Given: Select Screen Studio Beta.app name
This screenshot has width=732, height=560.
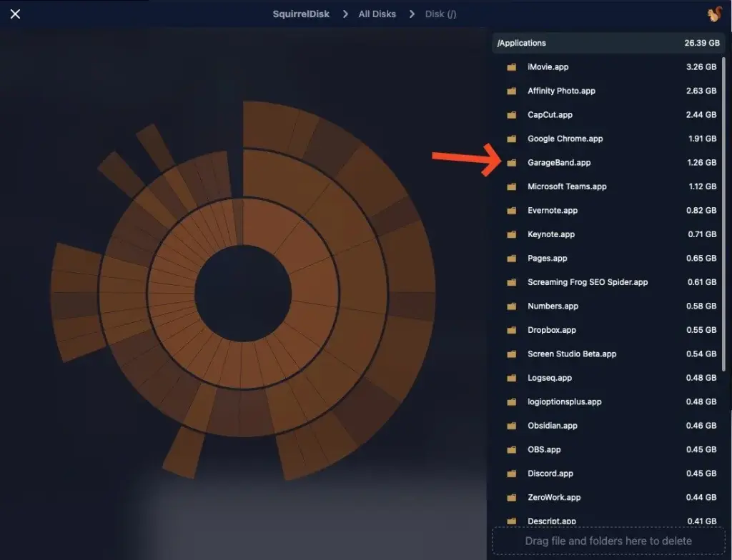Looking at the screenshot, I should 572,354.
